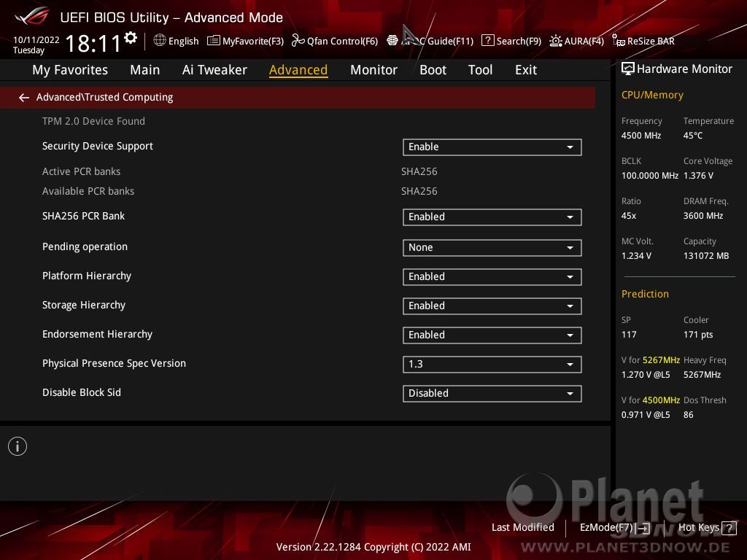Select the SHA256 PCR Bank label
Screen dimensions: 747x560
83,216
